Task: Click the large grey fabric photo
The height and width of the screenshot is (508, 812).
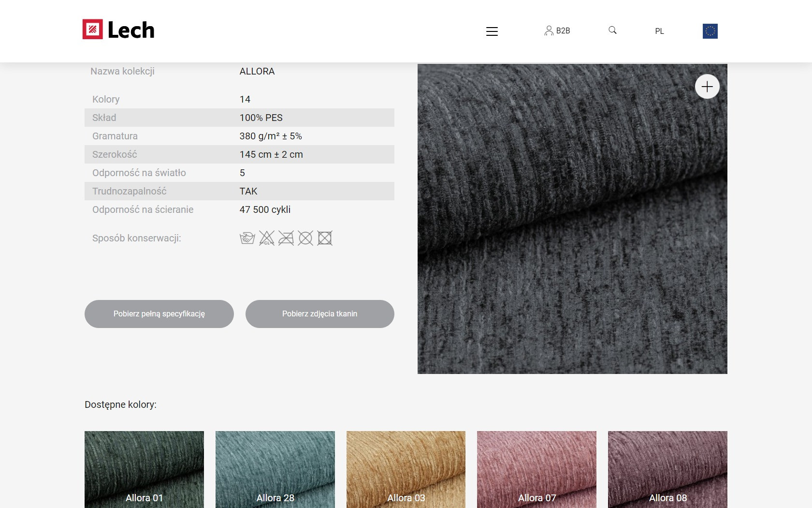Action: tap(572, 232)
